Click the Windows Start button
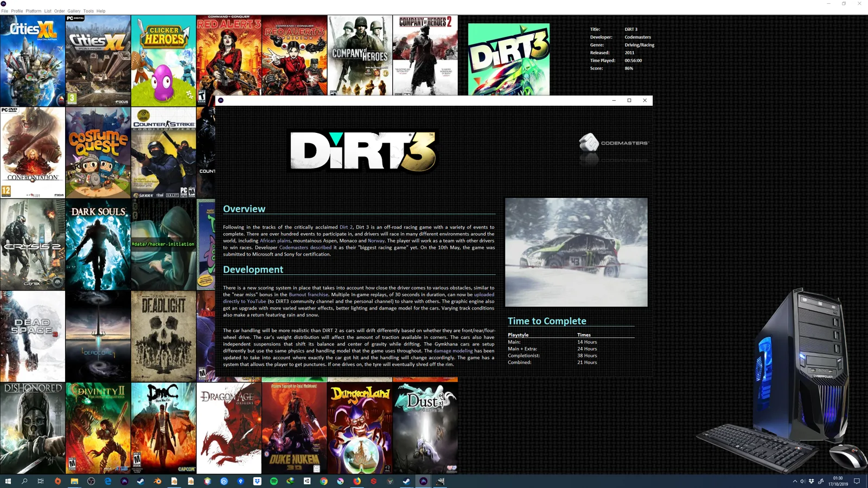Screen dimensions: 868x488 click(8, 481)
